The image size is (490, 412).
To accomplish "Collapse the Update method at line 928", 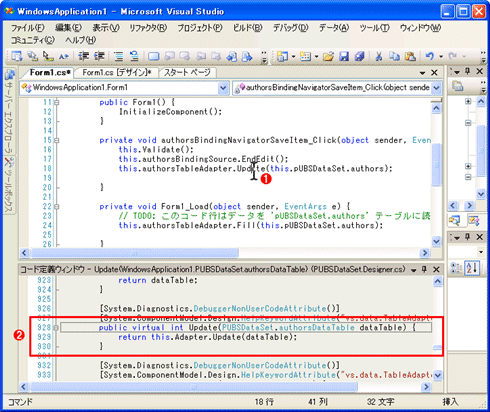I will [56, 328].
